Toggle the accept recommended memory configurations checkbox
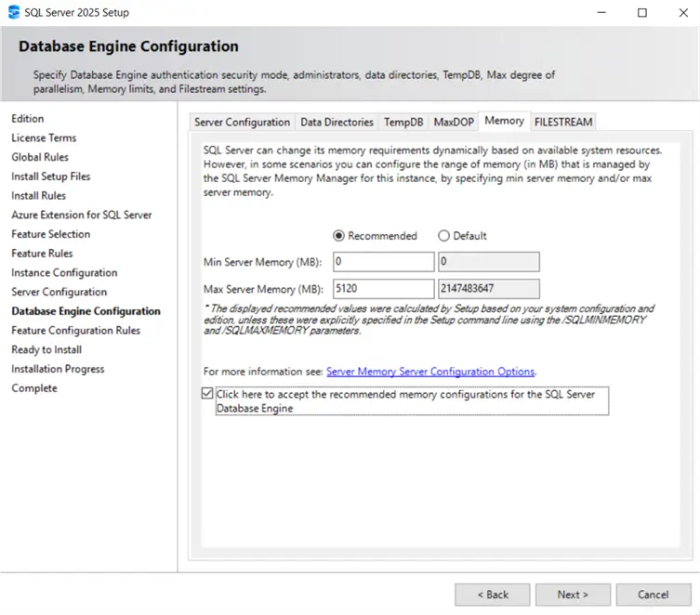 [207, 393]
